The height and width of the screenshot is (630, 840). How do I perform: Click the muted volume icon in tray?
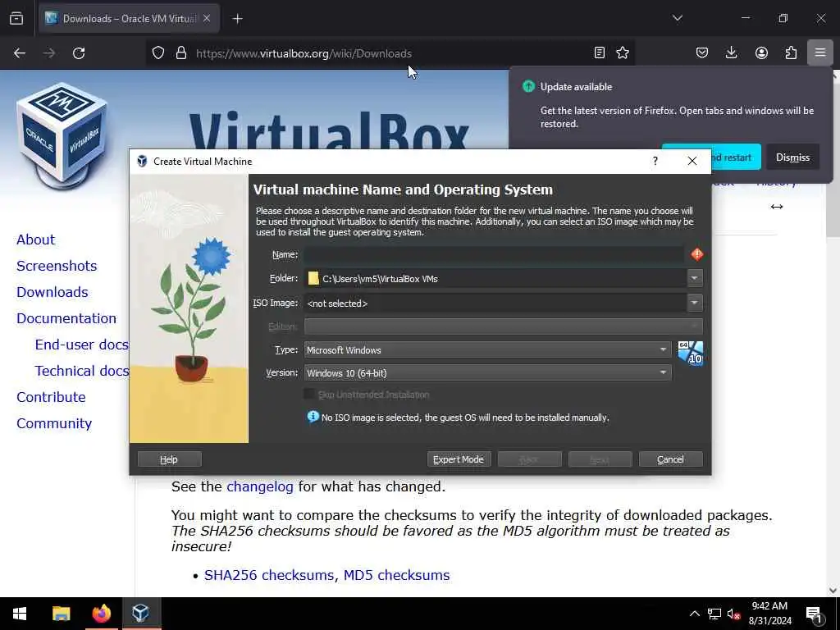click(734, 614)
